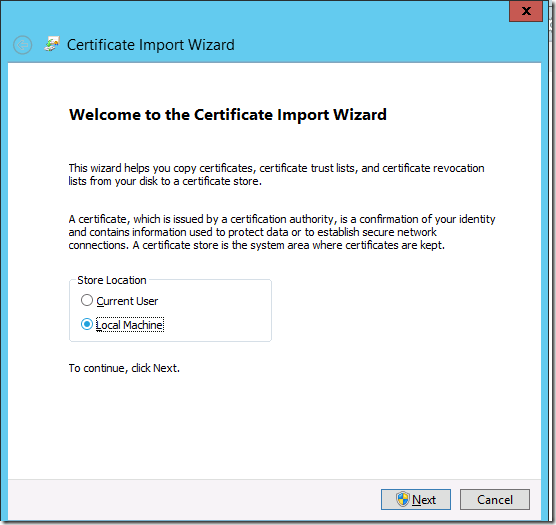Close the wizard with the red X
Screen dimensions: 556x525
point(526,11)
